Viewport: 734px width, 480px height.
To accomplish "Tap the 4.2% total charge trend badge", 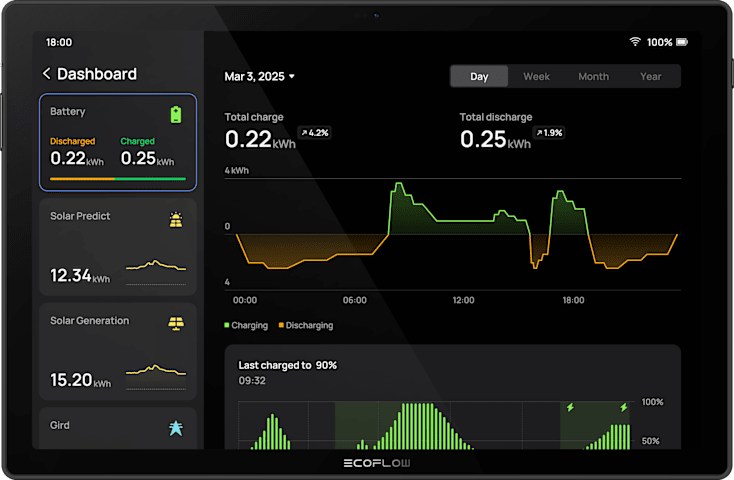I will (315, 133).
